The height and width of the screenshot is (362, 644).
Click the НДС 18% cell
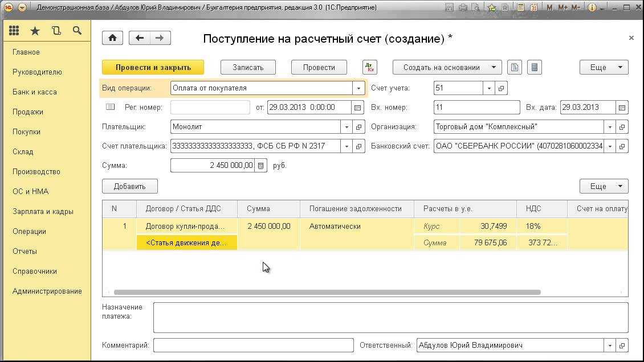[x=541, y=227]
